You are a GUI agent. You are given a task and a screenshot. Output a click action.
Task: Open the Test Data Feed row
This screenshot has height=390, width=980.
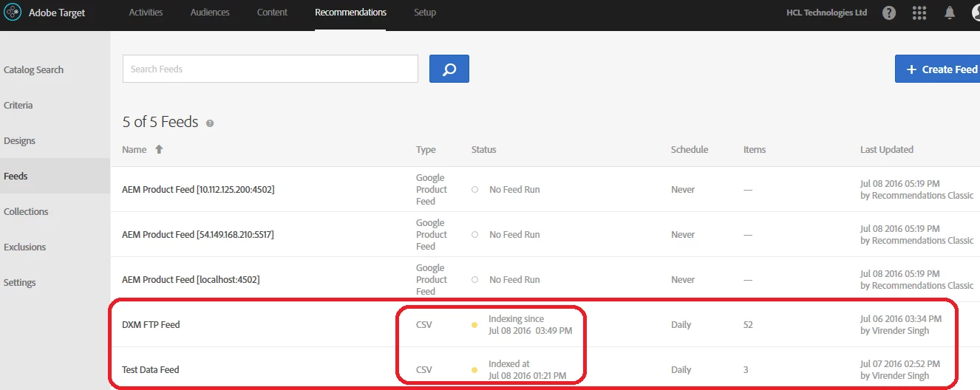click(x=151, y=370)
